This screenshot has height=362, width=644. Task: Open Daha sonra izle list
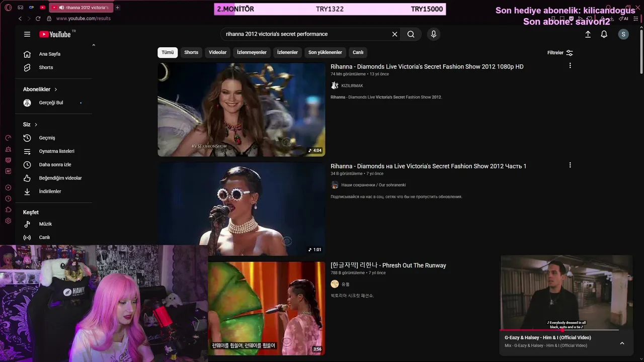click(54, 164)
